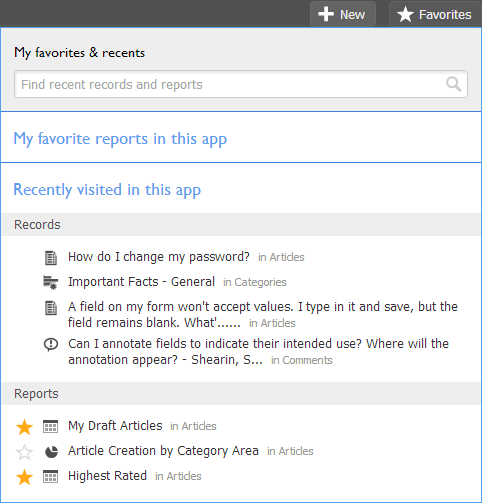Image resolution: width=482 pixels, height=503 pixels.
Task: Select Reports section header
Action: [x=241, y=394]
